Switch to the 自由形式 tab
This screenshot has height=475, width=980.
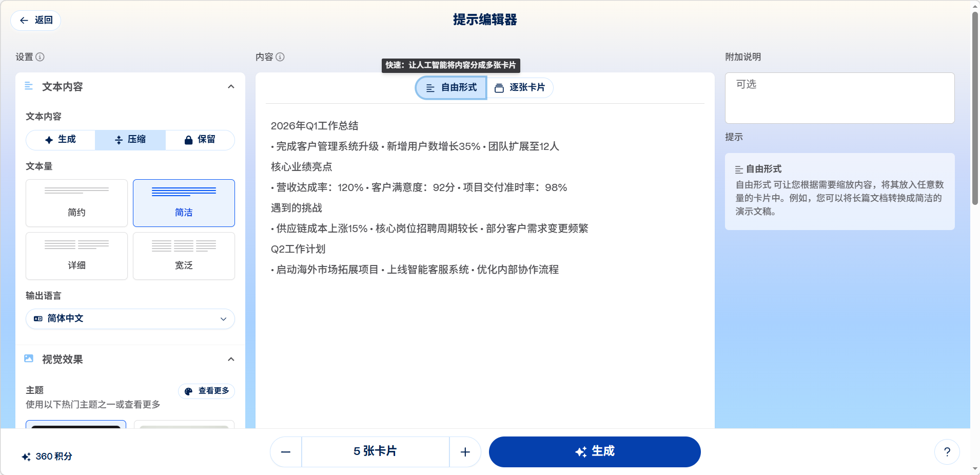click(451, 88)
